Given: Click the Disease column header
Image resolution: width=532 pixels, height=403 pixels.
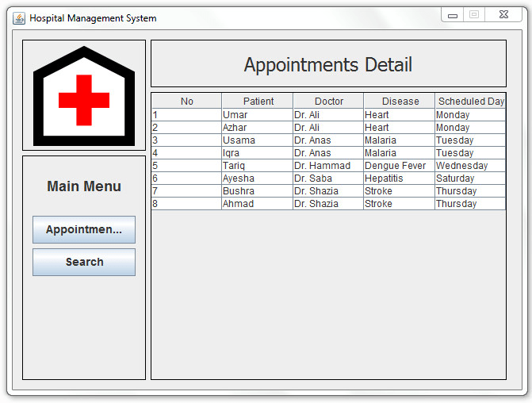Looking at the screenshot, I should click(400, 102).
